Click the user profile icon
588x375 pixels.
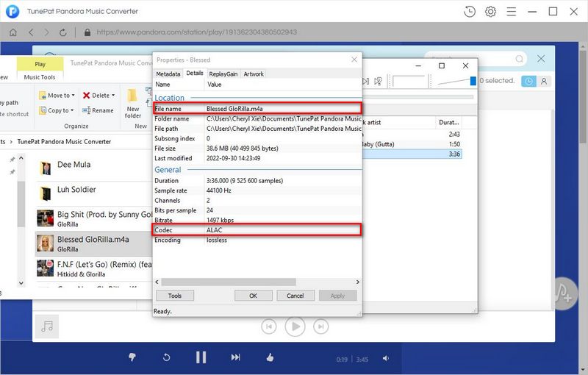click(544, 82)
